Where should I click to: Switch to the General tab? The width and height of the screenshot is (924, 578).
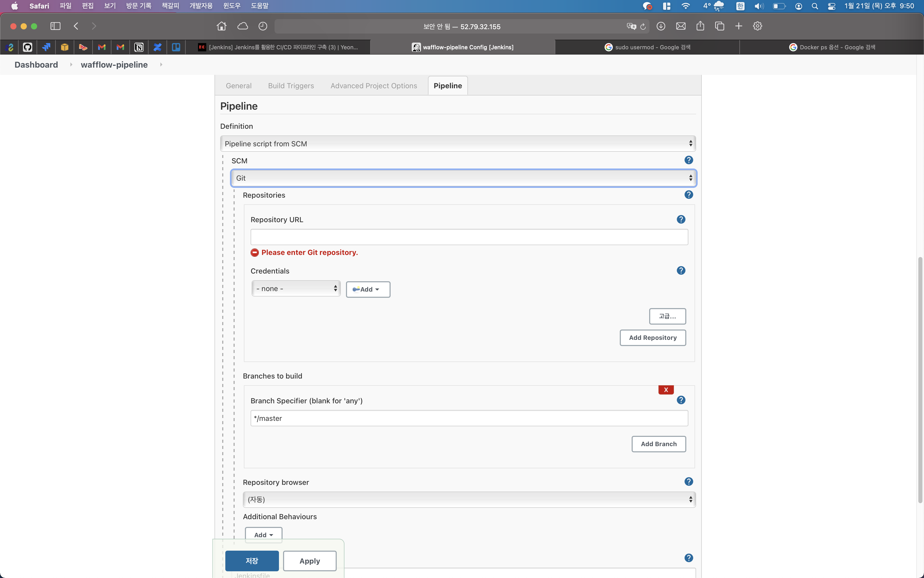[x=239, y=86]
